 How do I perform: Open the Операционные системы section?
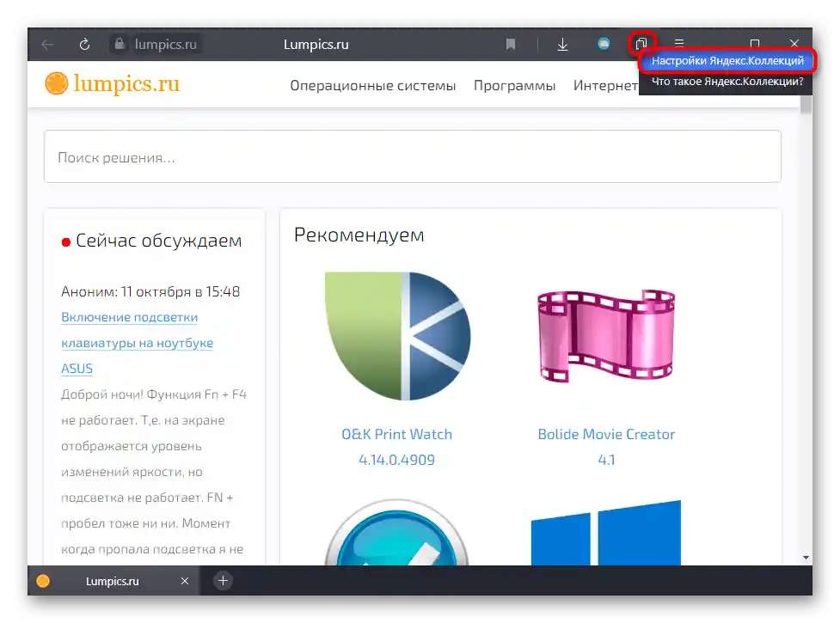(372, 85)
